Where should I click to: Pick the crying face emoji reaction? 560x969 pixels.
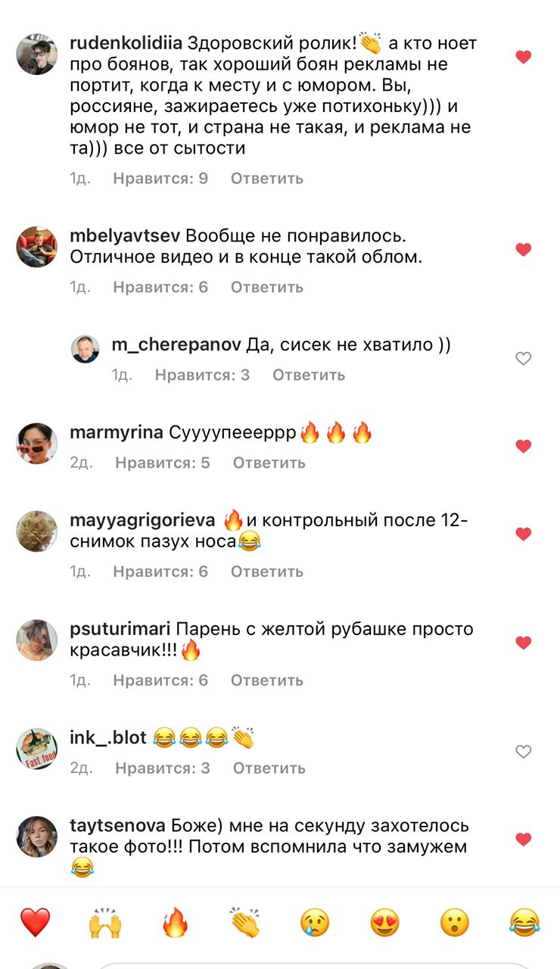click(315, 923)
